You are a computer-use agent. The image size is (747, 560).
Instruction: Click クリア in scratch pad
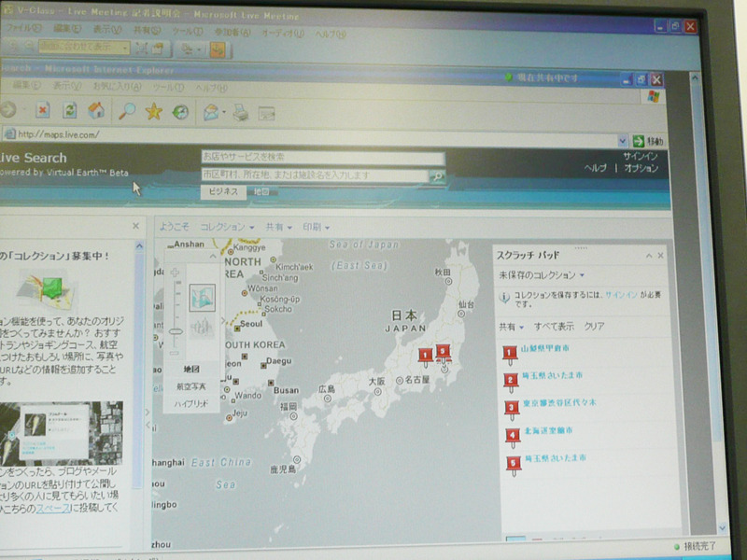[594, 327]
